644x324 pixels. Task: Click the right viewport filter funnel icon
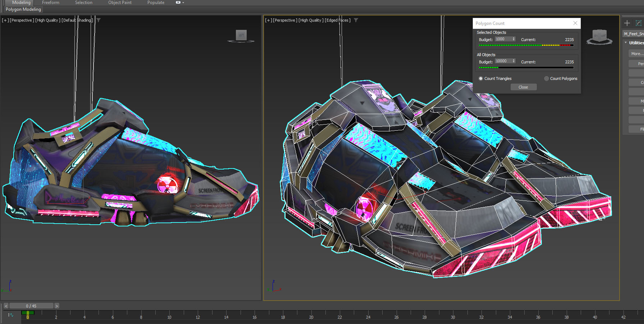click(x=356, y=20)
